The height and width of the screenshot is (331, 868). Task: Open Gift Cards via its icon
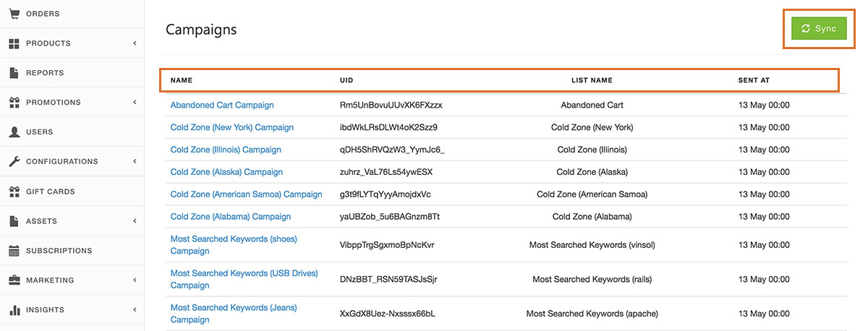click(x=14, y=192)
